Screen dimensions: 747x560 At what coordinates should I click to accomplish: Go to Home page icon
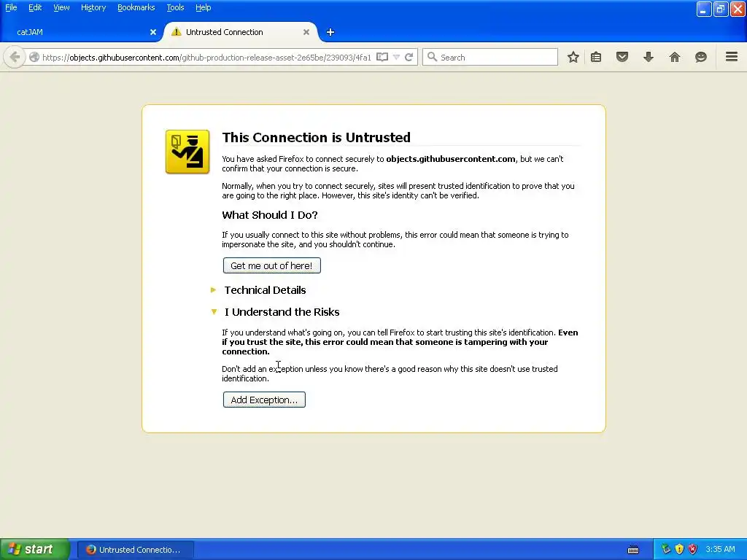point(675,57)
